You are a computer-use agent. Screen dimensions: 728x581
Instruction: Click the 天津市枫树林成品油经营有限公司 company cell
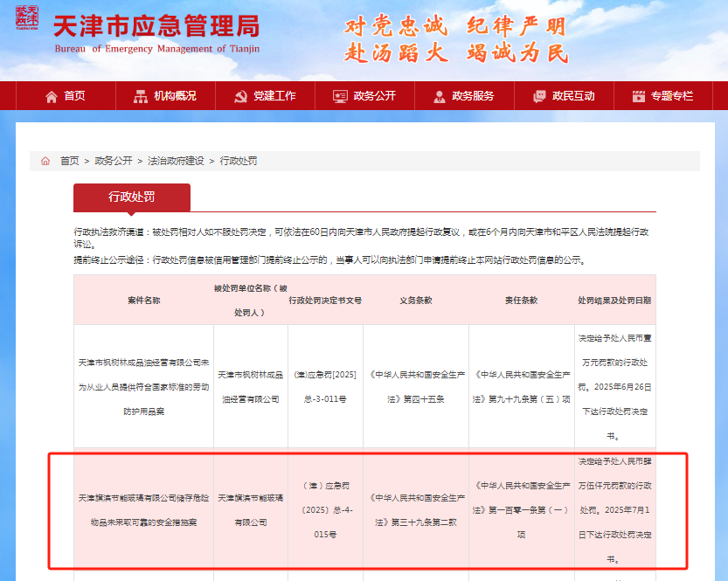coord(251,386)
